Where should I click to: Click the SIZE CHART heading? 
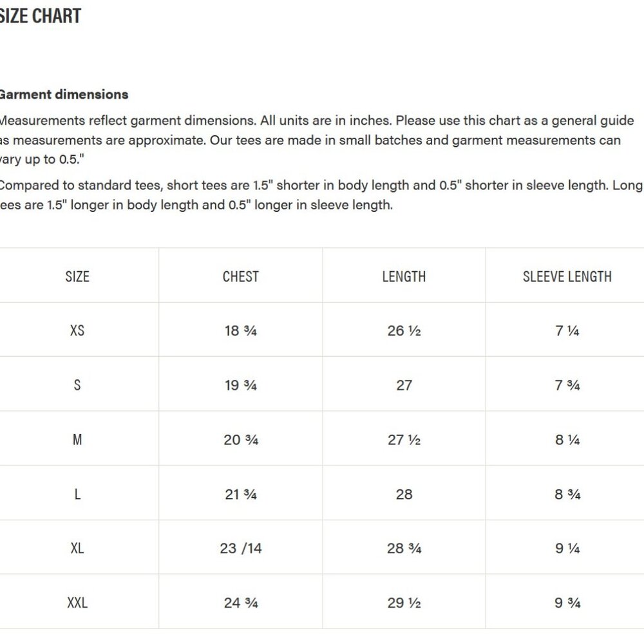tap(40, 16)
